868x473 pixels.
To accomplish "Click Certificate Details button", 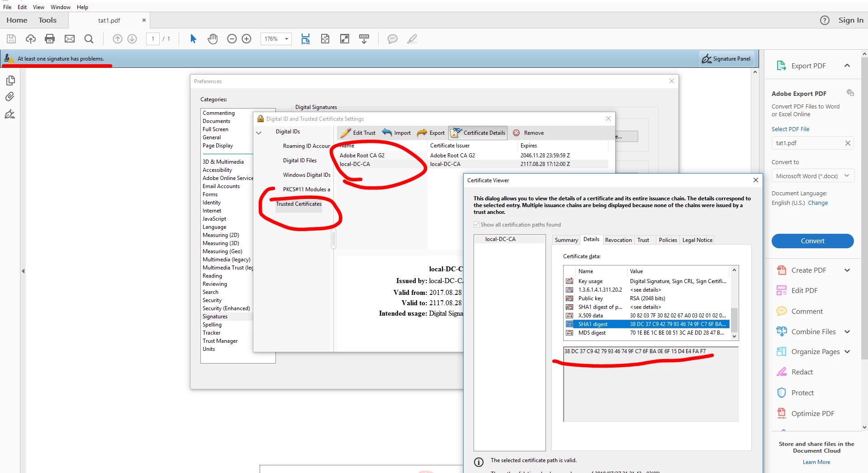I will click(478, 133).
